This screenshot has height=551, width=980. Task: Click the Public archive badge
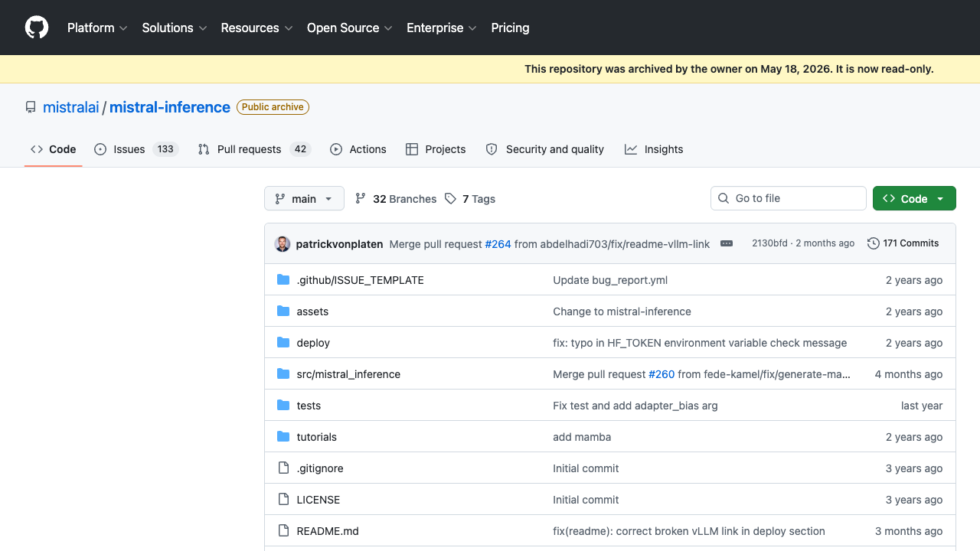tap(273, 107)
